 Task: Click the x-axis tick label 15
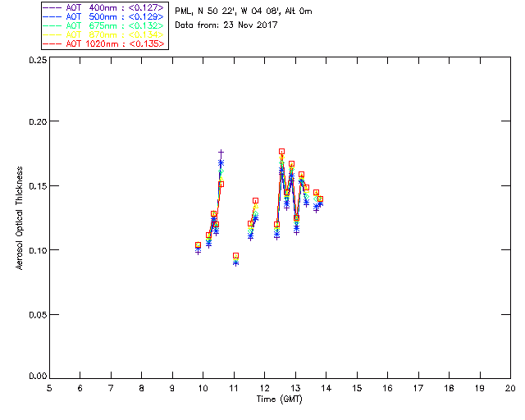tap(357, 388)
